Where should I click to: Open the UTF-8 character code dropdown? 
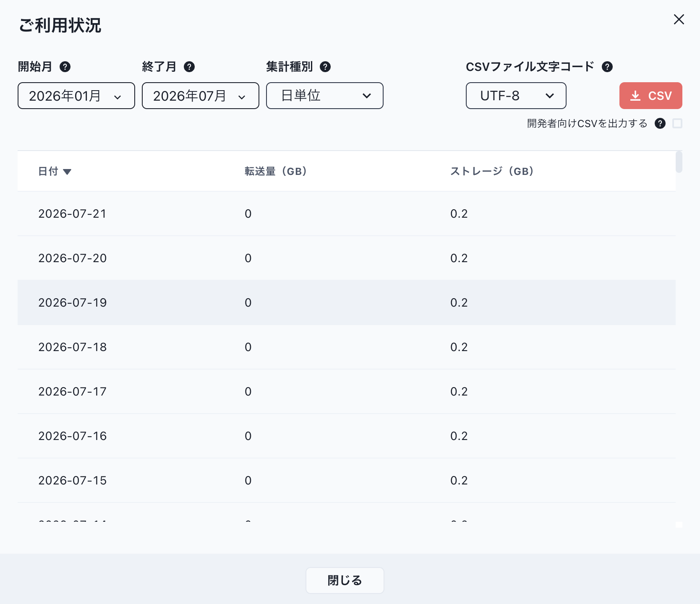[x=516, y=96]
